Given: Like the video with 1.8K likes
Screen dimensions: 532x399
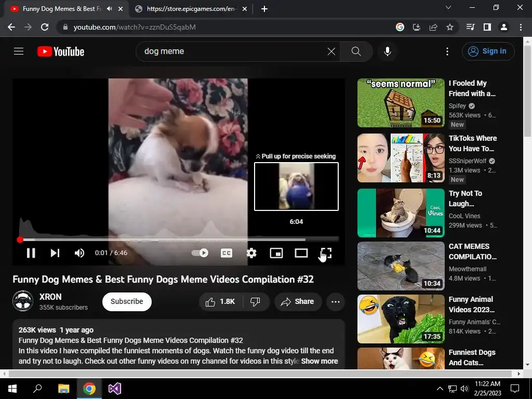Looking at the screenshot, I should (x=220, y=302).
